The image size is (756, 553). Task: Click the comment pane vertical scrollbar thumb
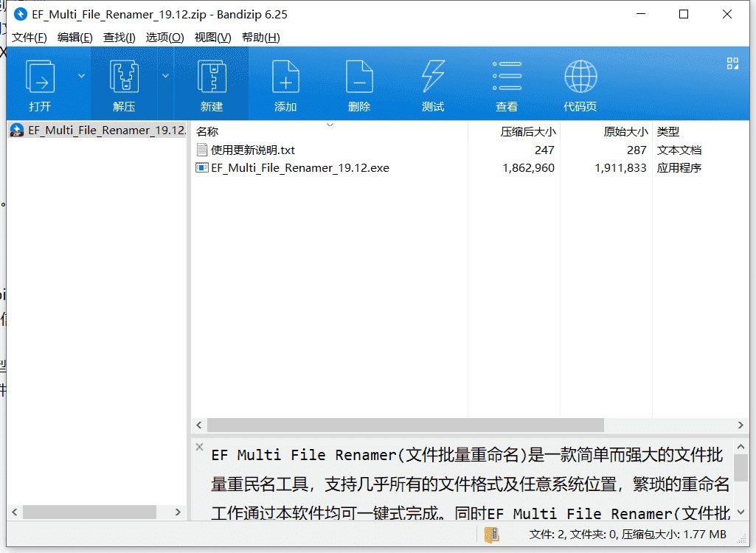point(741,467)
